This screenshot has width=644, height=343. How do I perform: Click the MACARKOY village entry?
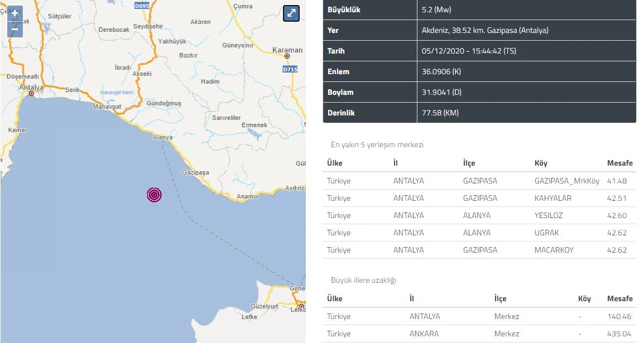[x=554, y=250]
